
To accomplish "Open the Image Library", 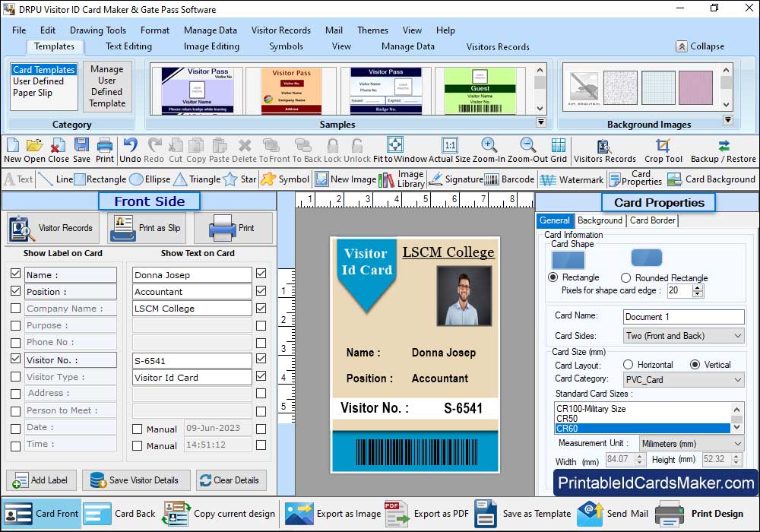I will tap(401, 179).
